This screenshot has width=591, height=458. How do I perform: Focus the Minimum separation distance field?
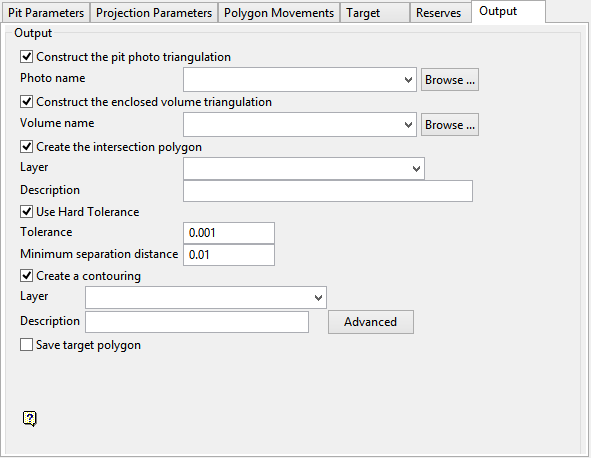[x=229, y=255]
